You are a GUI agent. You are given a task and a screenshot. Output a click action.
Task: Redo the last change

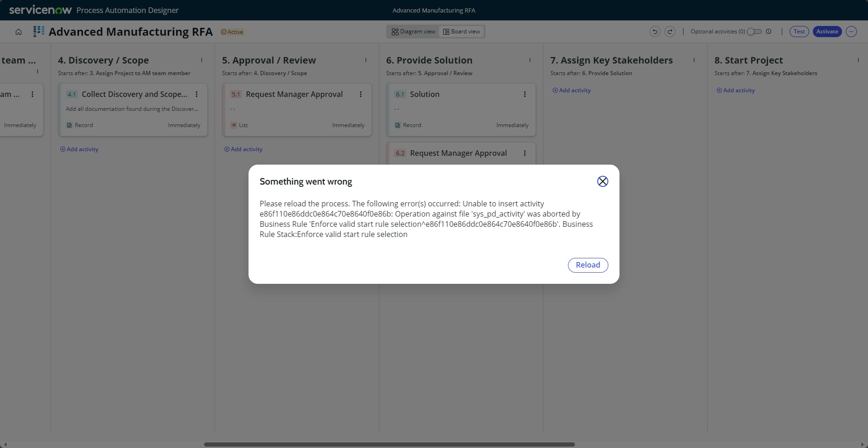pyautogui.click(x=670, y=32)
